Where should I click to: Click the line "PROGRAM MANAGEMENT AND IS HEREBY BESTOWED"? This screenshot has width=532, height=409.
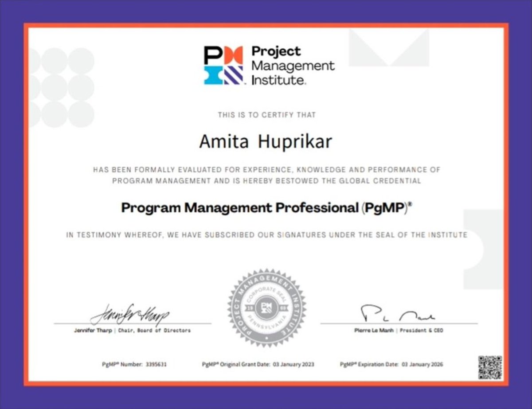point(266,181)
